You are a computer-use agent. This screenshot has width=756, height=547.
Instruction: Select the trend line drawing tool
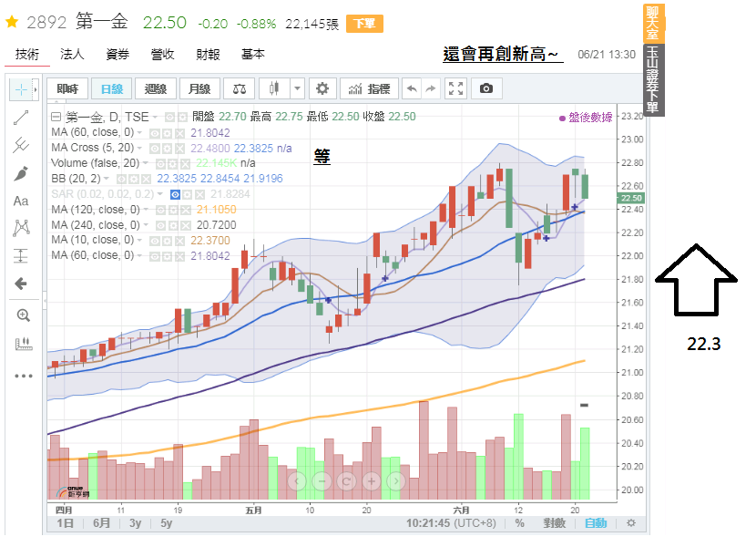pyautogui.click(x=21, y=118)
